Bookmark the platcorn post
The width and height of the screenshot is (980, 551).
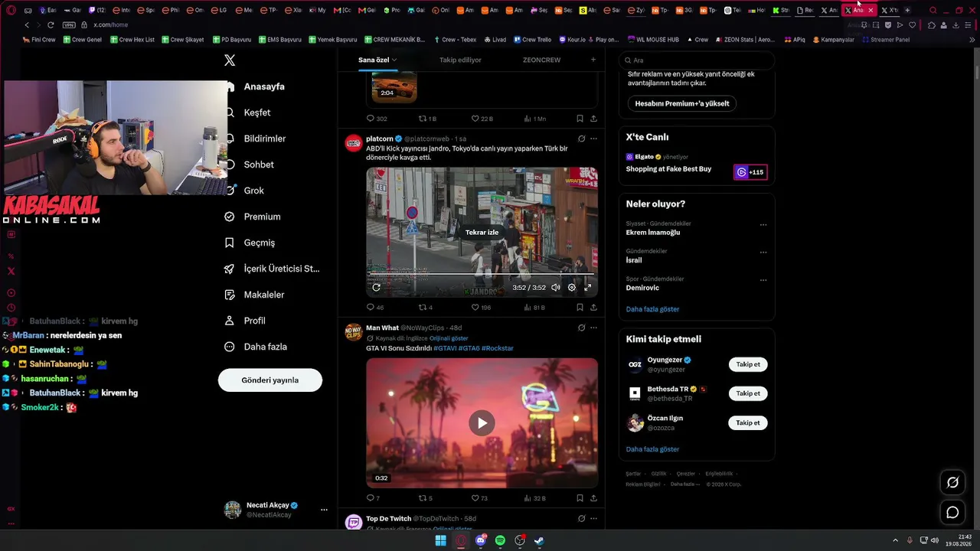580,308
